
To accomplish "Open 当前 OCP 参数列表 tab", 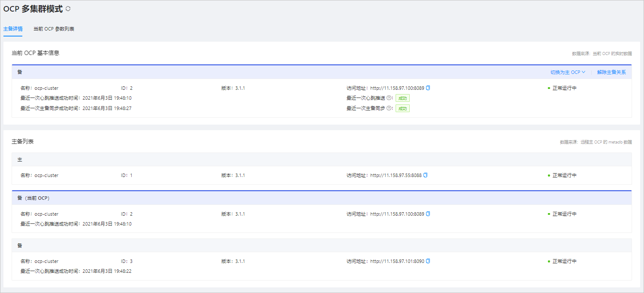I will [54, 29].
